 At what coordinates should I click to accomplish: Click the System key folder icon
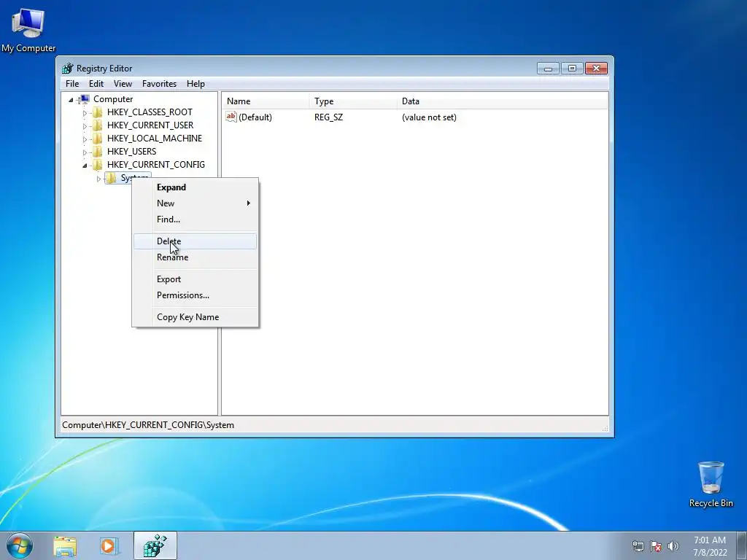click(x=111, y=178)
